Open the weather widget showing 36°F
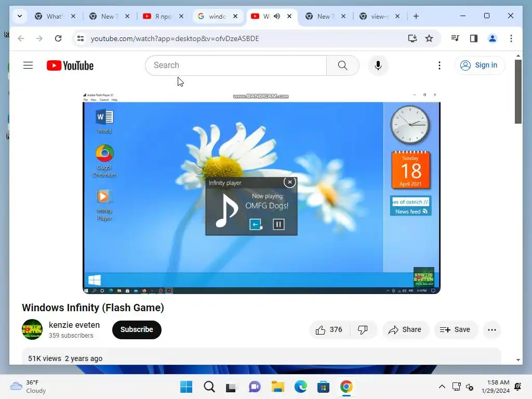The image size is (532, 399). [28, 387]
